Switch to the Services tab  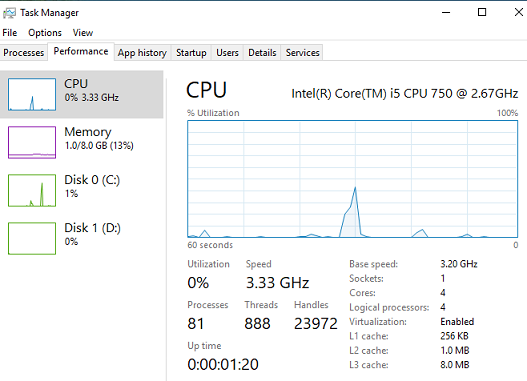click(302, 53)
